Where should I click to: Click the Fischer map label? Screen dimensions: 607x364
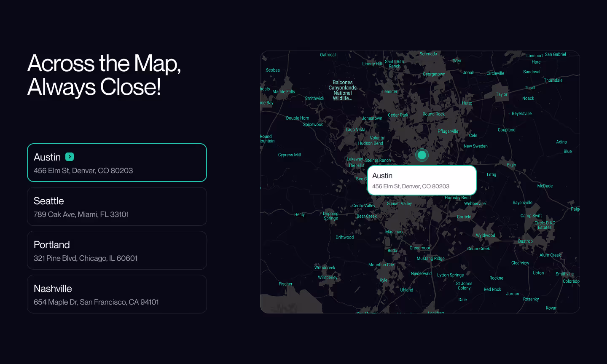coord(285,284)
